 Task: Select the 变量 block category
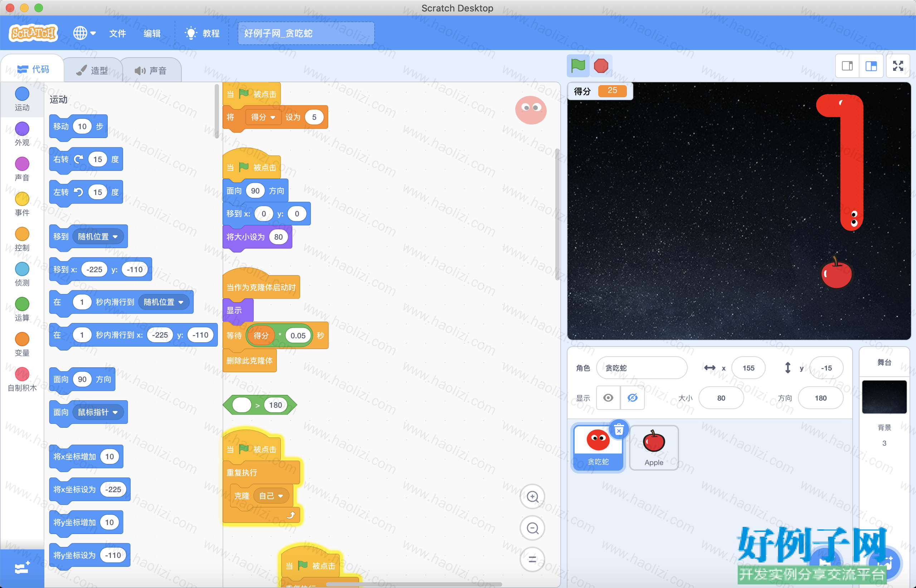click(22, 345)
